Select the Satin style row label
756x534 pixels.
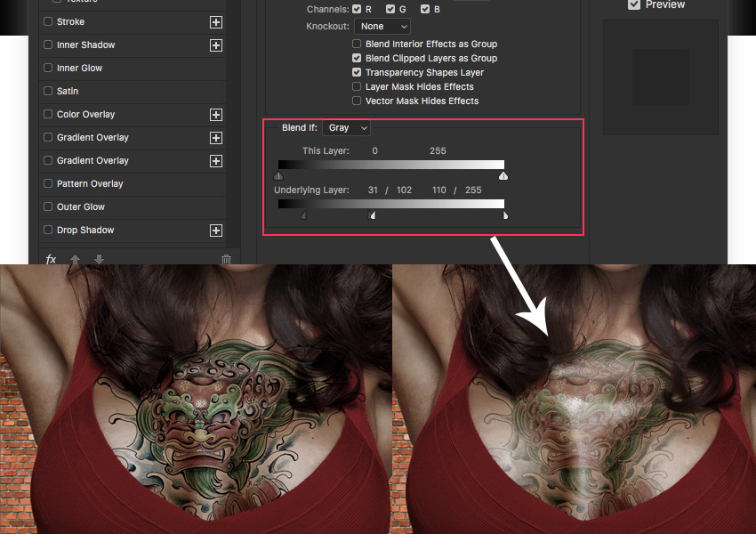click(68, 91)
